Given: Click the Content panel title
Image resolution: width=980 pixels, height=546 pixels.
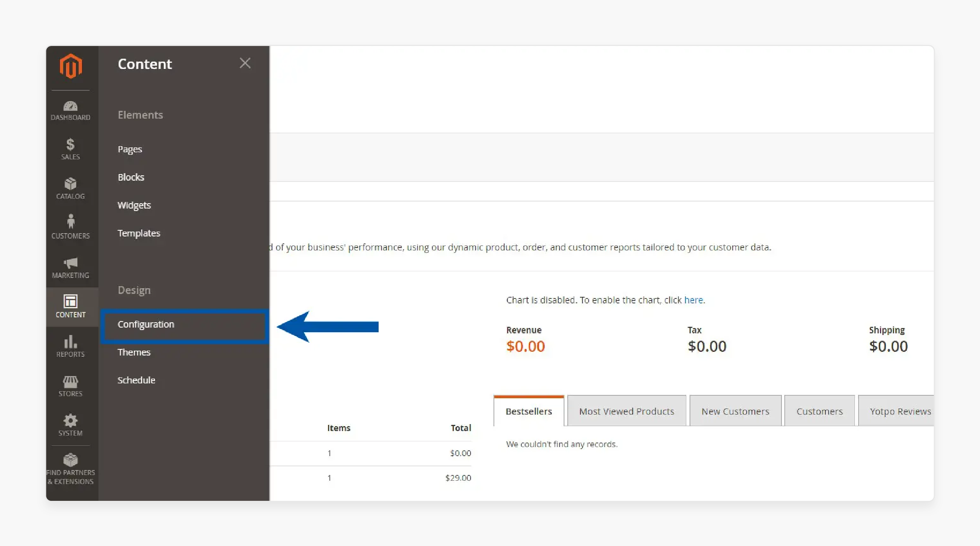Looking at the screenshot, I should (145, 64).
